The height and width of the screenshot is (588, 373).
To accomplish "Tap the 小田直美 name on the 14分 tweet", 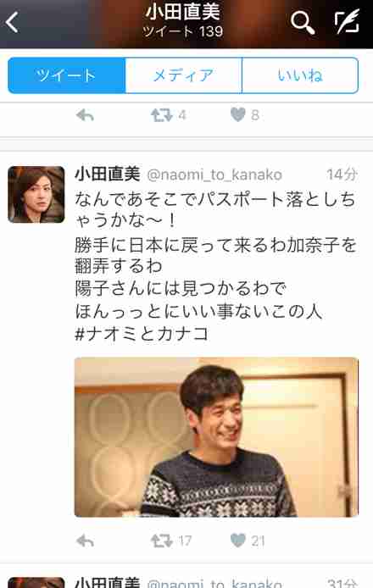I will point(108,174).
